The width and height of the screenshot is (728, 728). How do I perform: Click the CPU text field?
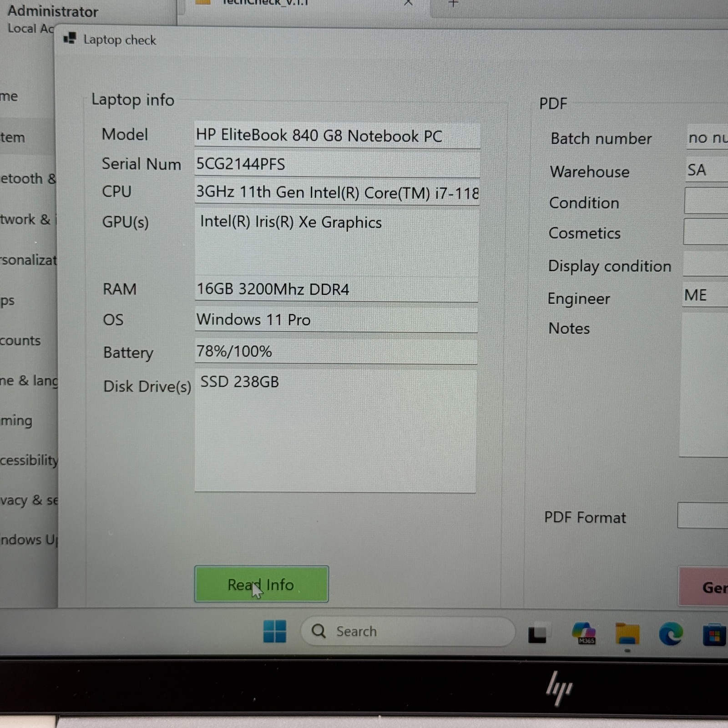[x=337, y=192]
